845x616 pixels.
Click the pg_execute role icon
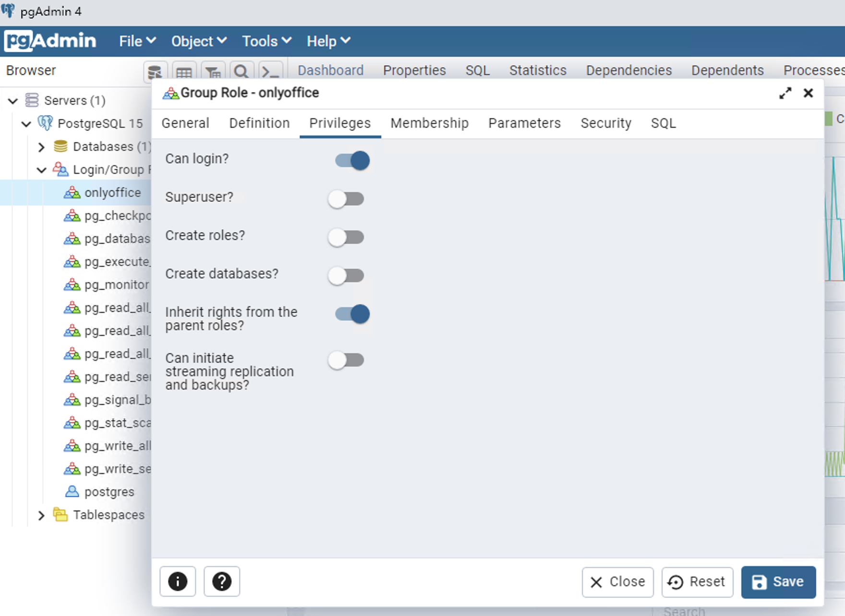pos(72,261)
